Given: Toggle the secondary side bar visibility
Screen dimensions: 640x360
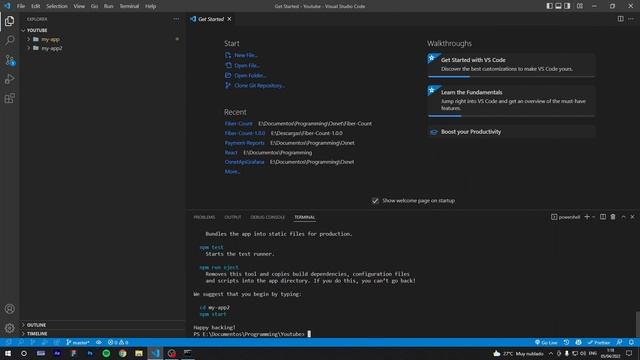Looking at the screenshot, I should (x=567, y=6).
